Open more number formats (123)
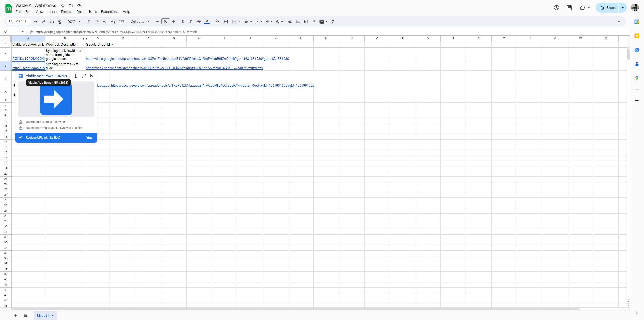Image resolution: width=644 pixels, height=320 pixels. pyautogui.click(x=122, y=22)
